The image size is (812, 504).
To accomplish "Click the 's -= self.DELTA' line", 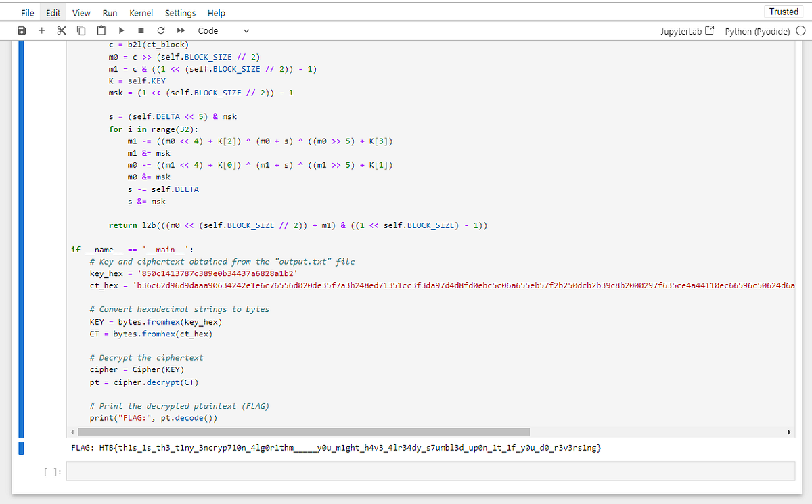I will (x=163, y=189).
